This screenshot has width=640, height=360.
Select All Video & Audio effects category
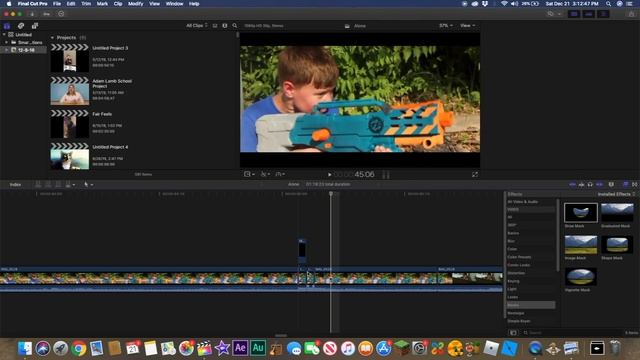[523, 202]
